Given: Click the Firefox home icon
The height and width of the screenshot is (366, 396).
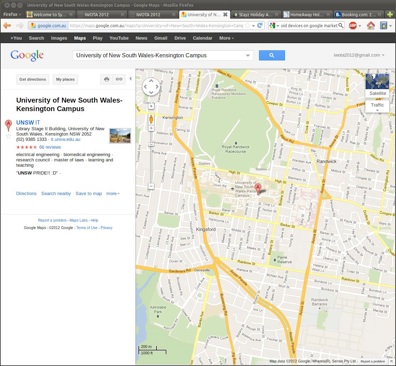Looking at the screenshot, I should click(x=371, y=25).
